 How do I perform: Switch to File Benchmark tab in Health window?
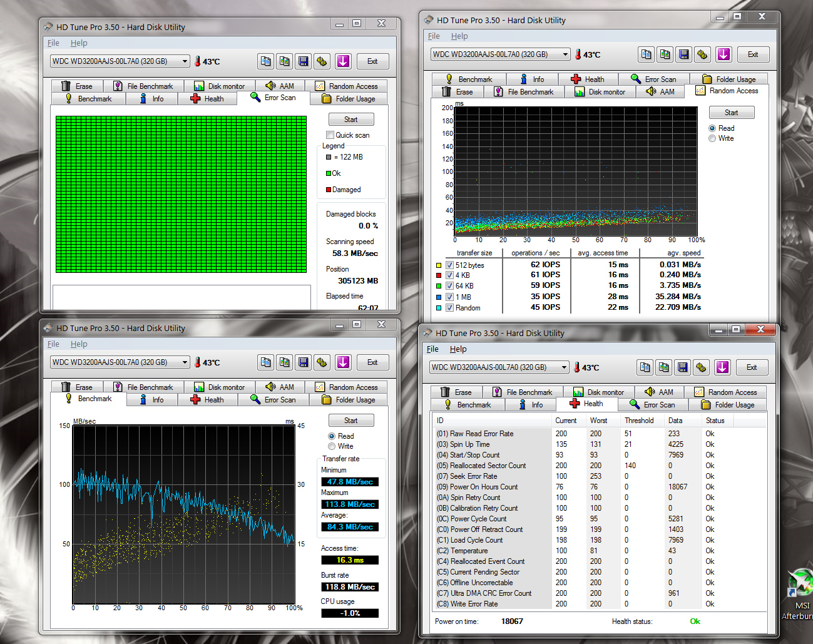tap(522, 392)
